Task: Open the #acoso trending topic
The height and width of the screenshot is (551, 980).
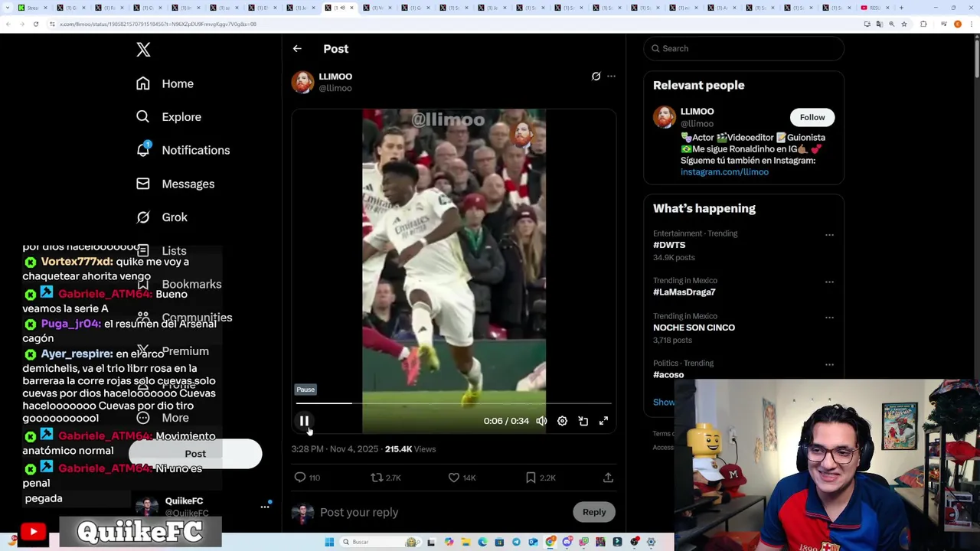Action: pyautogui.click(x=668, y=375)
